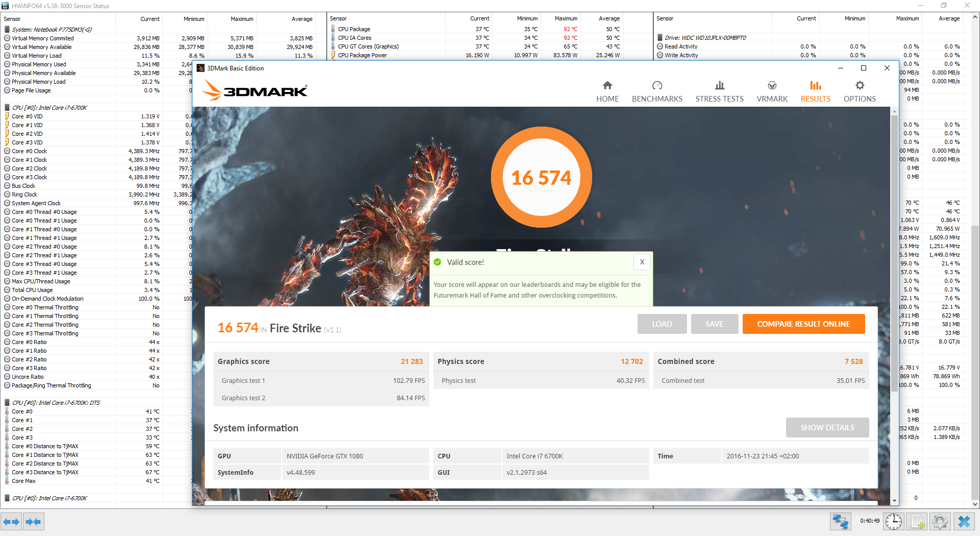This screenshot has height=536, width=980.
Task: Select the Core #0 VID row
Action: pyautogui.click(x=97, y=116)
